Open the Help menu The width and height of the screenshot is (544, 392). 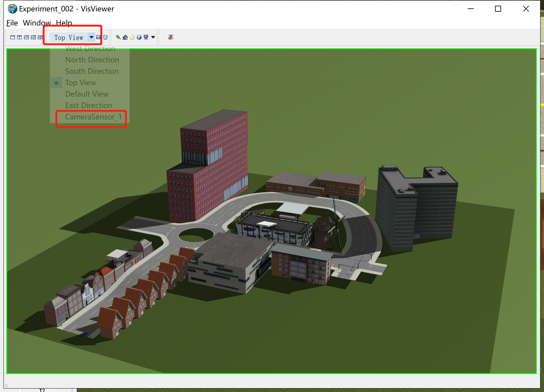tap(64, 23)
